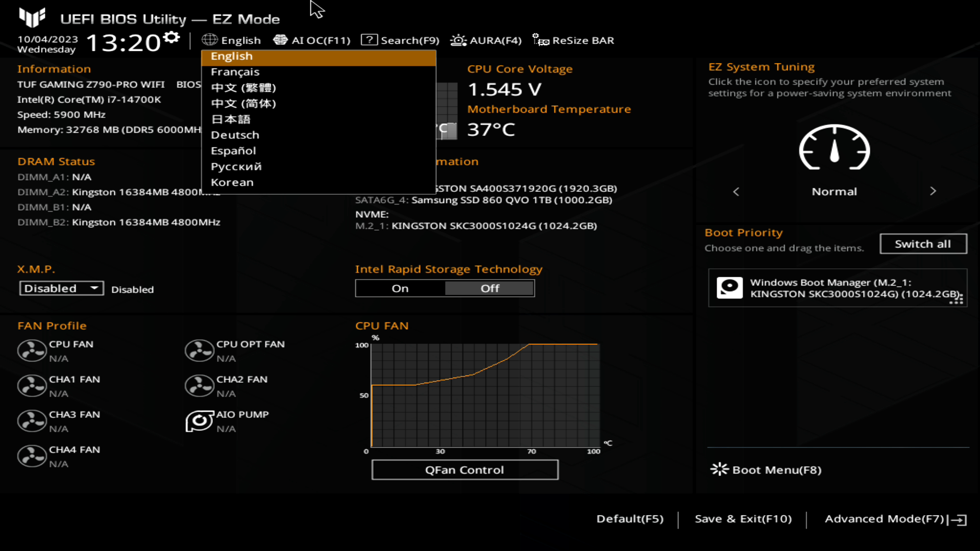Viewport: 980px width, 551px height.
Task: Click the Intel Core i7-14700K text
Action: [89, 99]
